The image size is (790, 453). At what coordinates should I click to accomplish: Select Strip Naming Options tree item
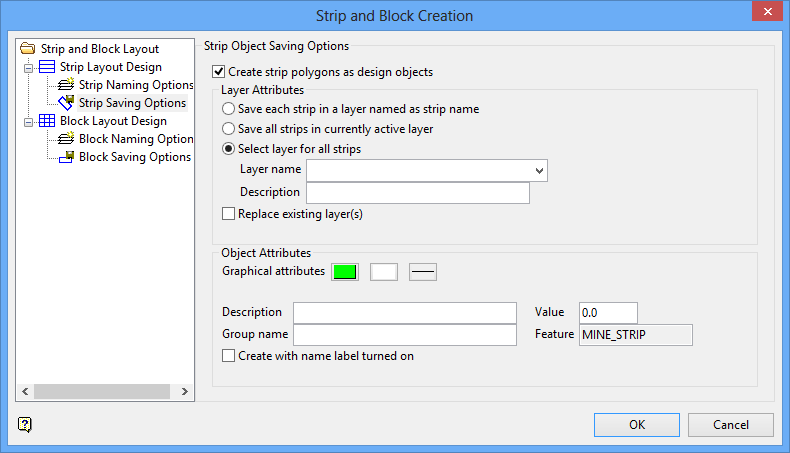click(x=136, y=85)
